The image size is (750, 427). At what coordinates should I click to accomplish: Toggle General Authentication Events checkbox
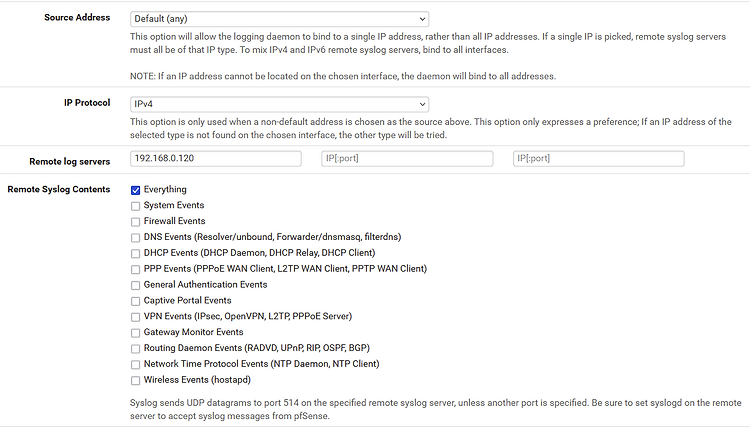pyautogui.click(x=135, y=285)
